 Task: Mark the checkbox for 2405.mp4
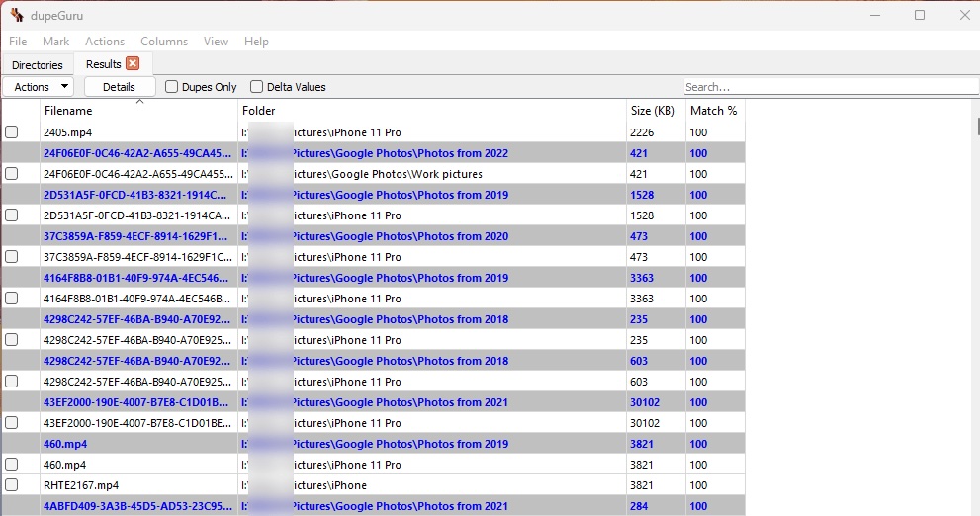pyautogui.click(x=11, y=132)
